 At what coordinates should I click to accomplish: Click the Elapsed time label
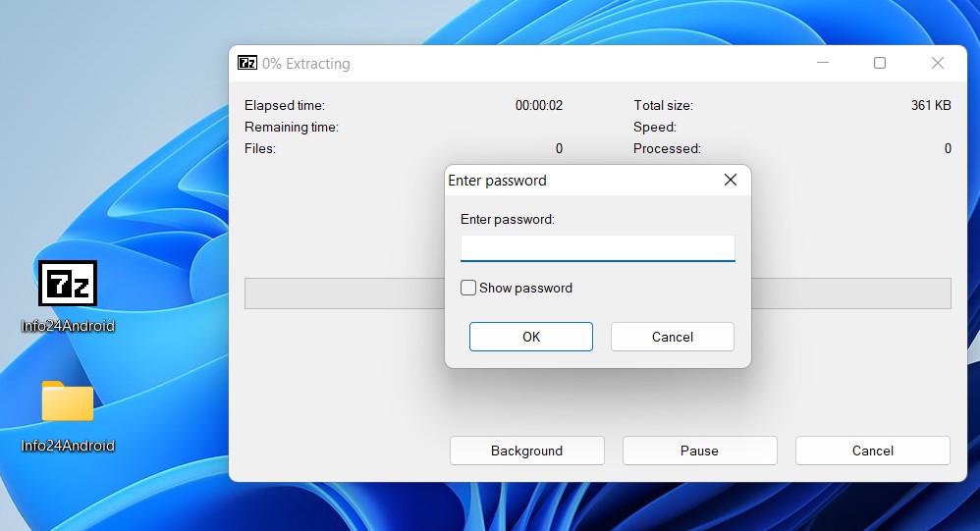click(x=285, y=105)
